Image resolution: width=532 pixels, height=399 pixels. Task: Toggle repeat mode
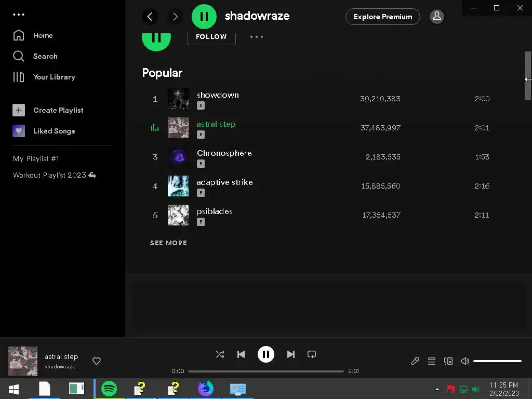pyautogui.click(x=312, y=354)
